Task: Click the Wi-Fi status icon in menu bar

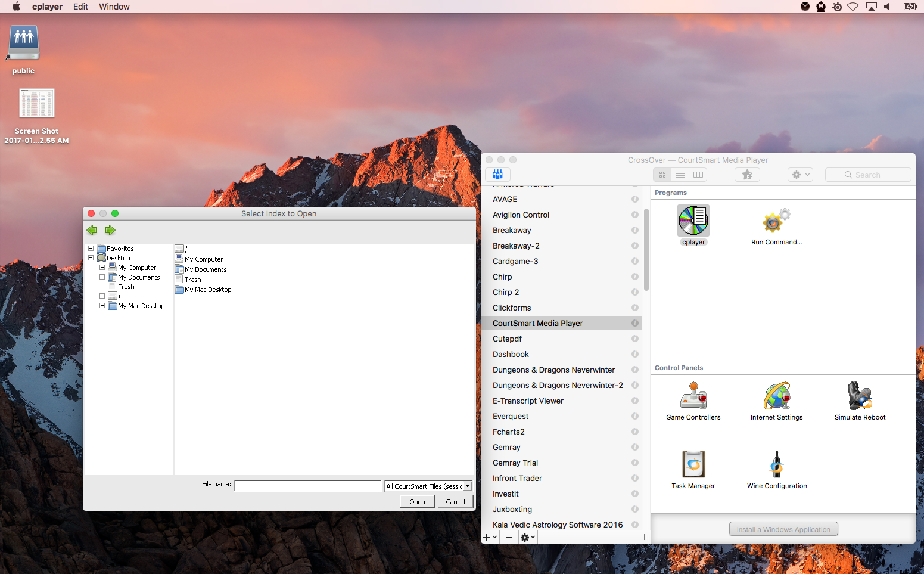Action: tap(853, 7)
